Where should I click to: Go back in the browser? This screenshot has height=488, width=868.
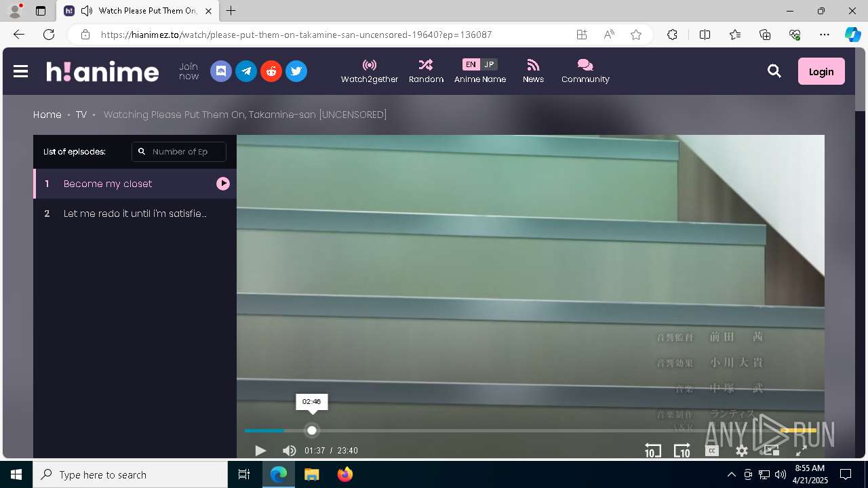click(19, 35)
